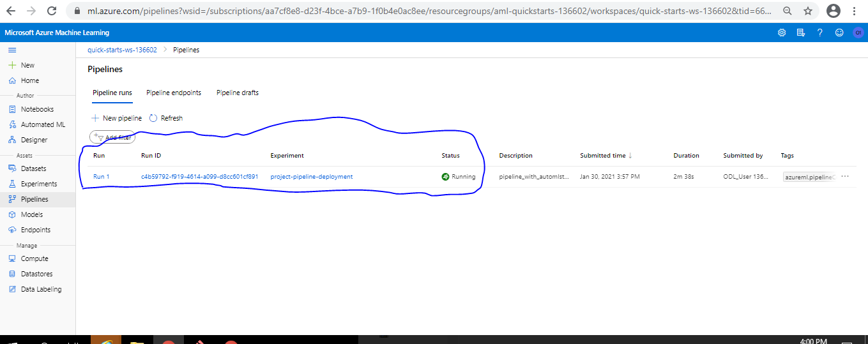Click the azureml.pipelineC tag chip

point(810,177)
